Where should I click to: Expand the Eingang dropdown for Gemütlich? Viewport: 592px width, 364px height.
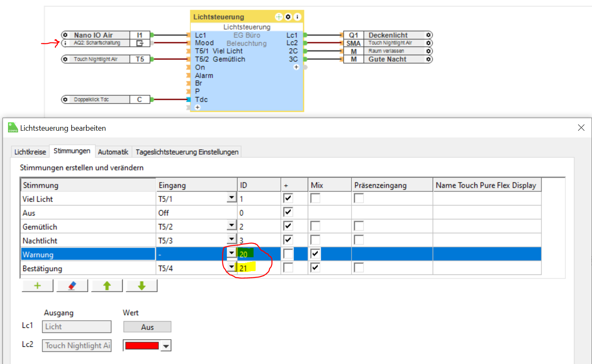pyautogui.click(x=231, y=226)
